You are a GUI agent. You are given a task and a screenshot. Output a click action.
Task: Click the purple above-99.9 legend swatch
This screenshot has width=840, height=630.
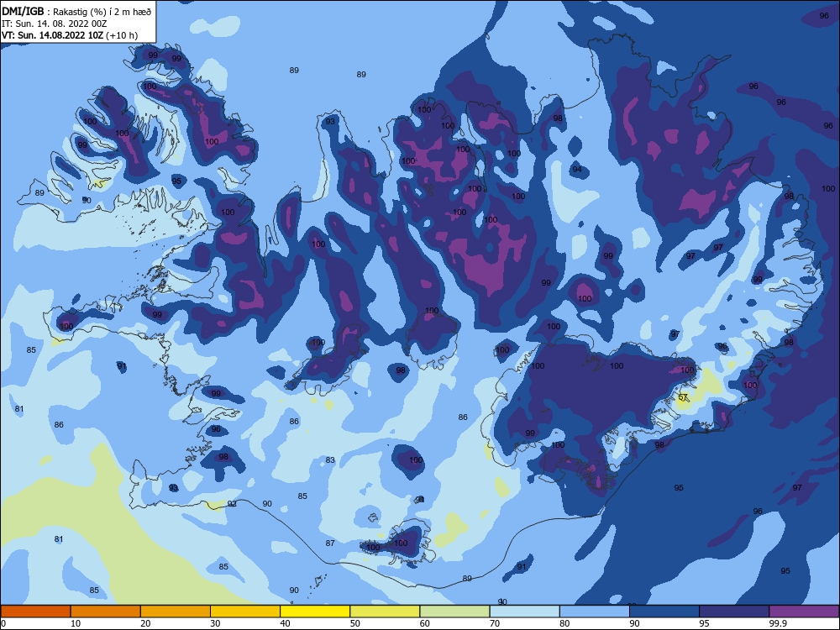[x=804, y=612]
